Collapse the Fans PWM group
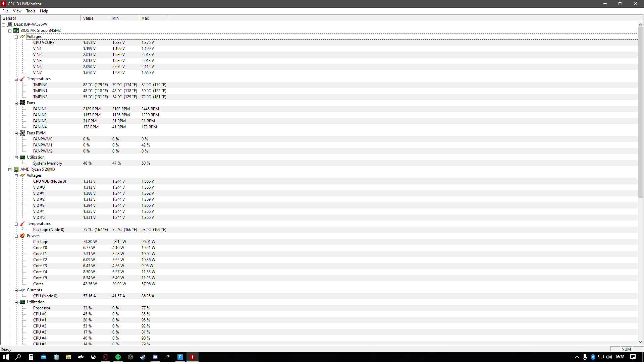This screenshot has width=644, height=362. pos(16,133)
